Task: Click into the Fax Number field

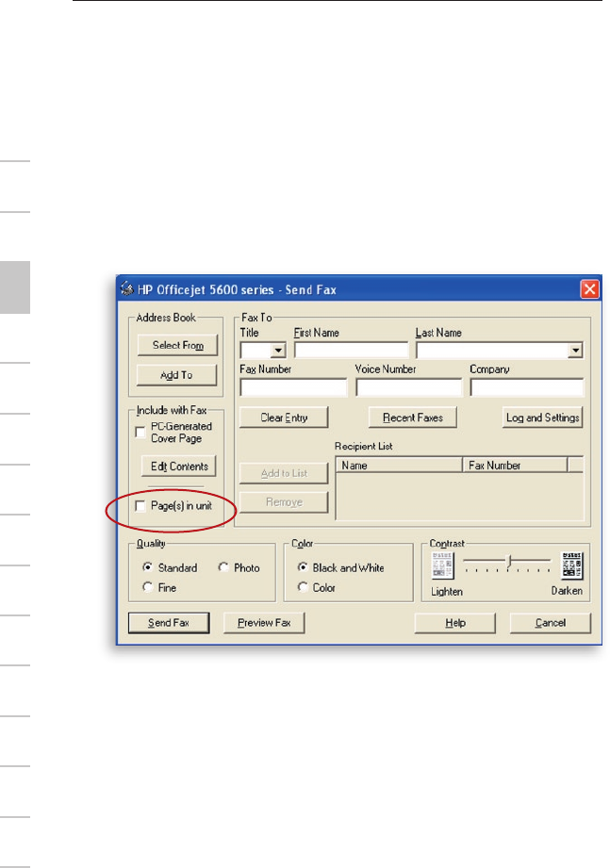Action: 293,387
